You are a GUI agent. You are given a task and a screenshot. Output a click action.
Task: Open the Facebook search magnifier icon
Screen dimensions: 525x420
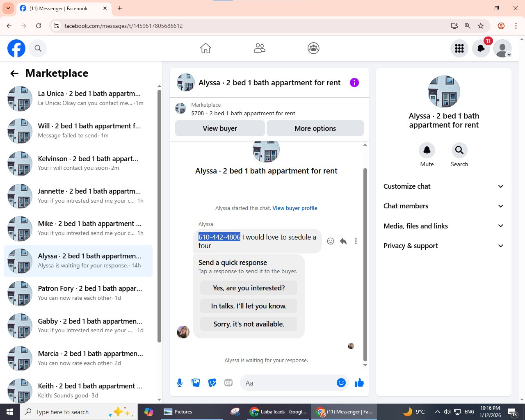pos(38,48)
